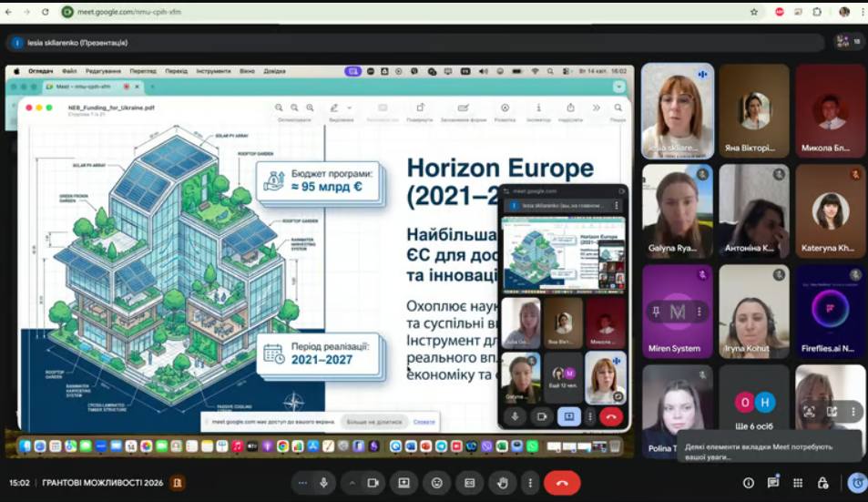Viewport: 868px width, 502px height.
Task: Expand video settings chevron beside camera
Action: click(x=352, y=483)
